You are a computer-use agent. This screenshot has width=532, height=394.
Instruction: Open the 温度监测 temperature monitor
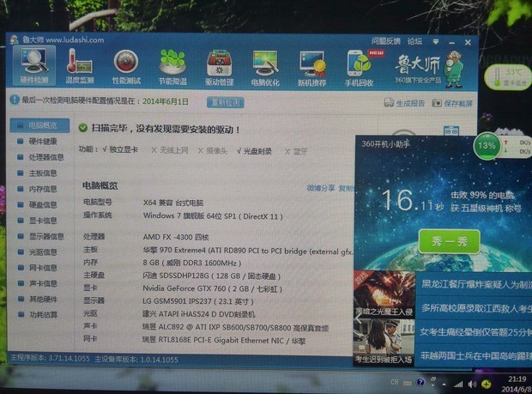click(x=80, y=66)
